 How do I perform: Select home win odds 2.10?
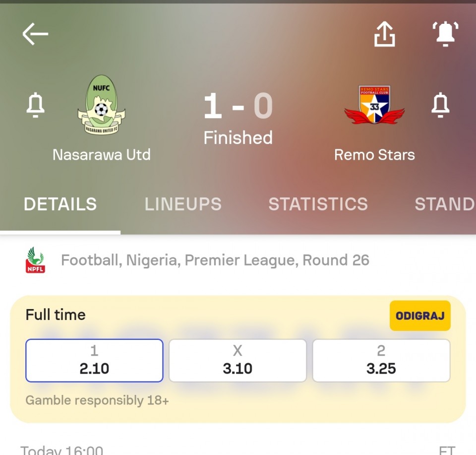pyautogui.click(x=94, y=361)
